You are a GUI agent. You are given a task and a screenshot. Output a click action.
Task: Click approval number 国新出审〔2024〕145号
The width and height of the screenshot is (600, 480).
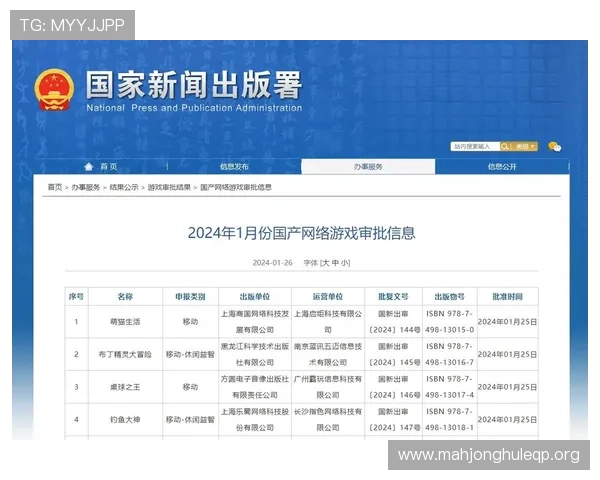(393, 354)
